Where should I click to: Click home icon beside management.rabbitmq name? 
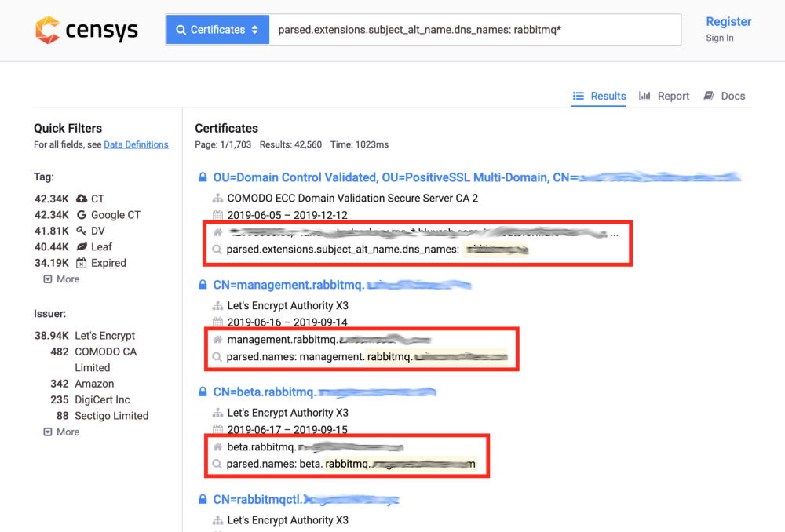[x=217, y=340]
